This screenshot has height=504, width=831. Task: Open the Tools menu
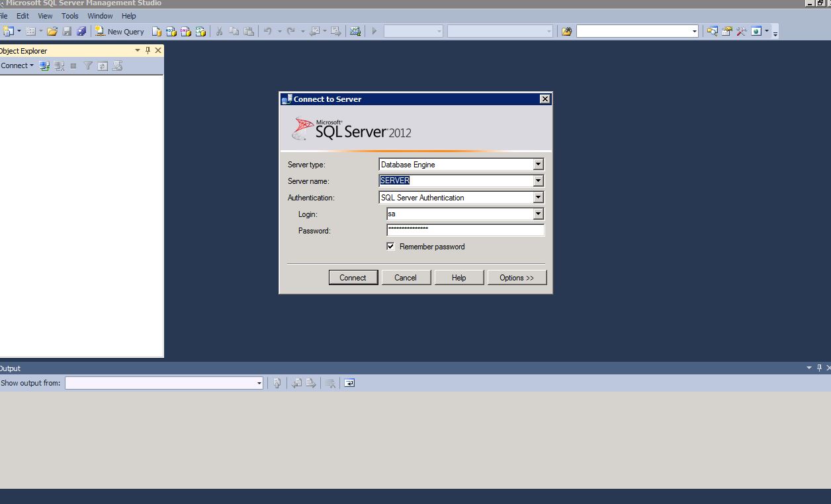(69, 16)
